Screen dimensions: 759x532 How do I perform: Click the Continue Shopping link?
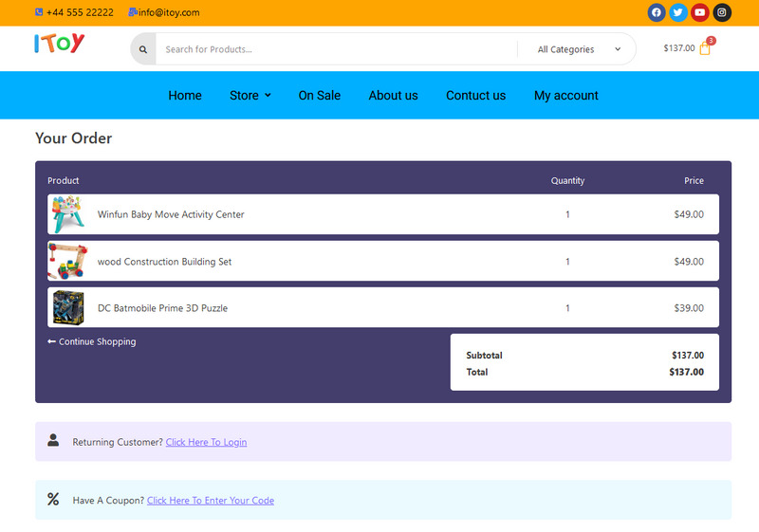click(x=92, y=341)
